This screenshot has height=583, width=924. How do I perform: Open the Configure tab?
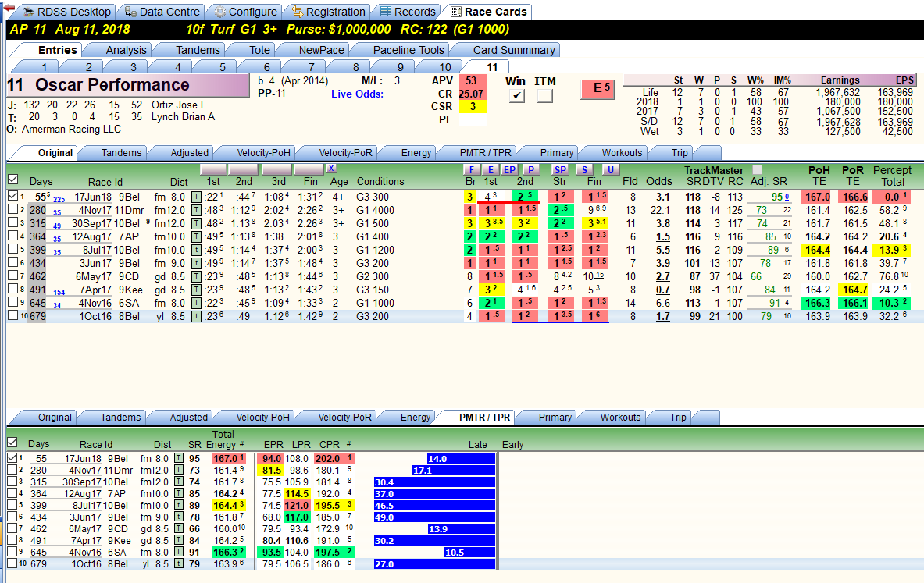coord(245,12)
